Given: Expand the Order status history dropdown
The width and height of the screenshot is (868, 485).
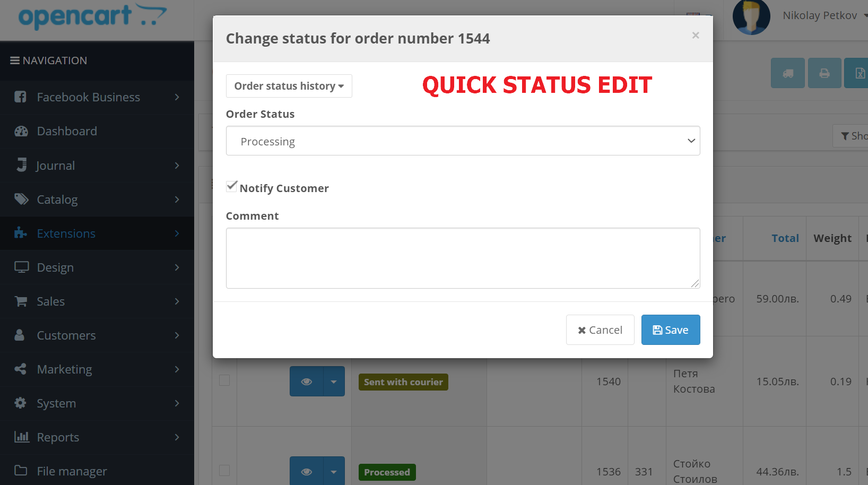Looking at the screenshot, I should (289, 86).
